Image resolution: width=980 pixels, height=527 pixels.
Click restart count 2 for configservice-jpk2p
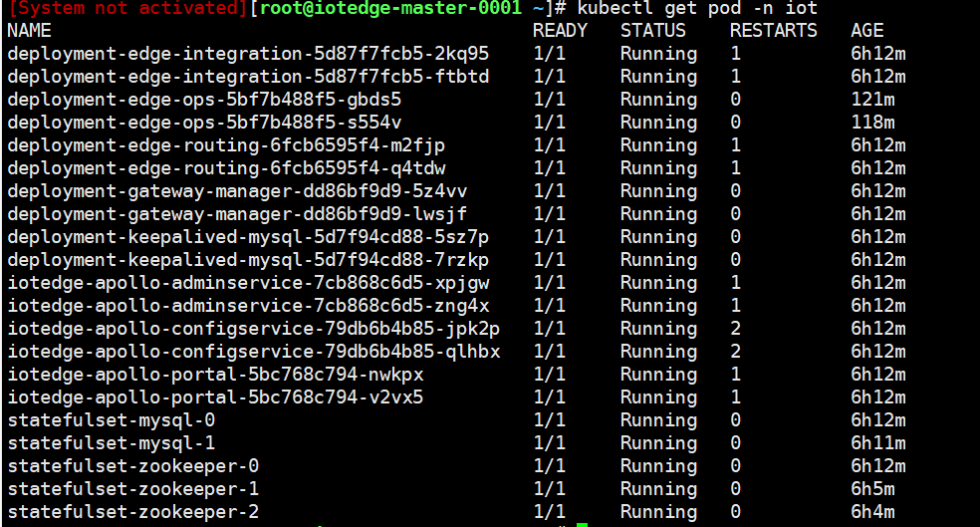point(736,329)
